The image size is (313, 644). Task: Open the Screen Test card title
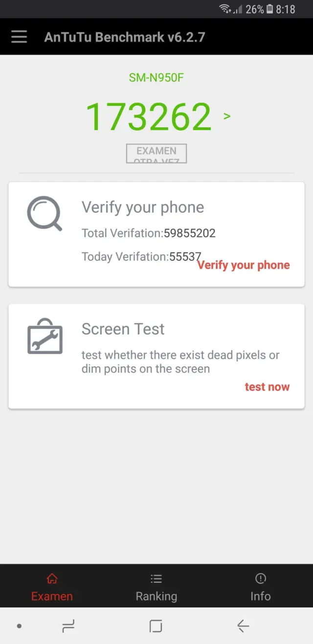coord(123,329)
